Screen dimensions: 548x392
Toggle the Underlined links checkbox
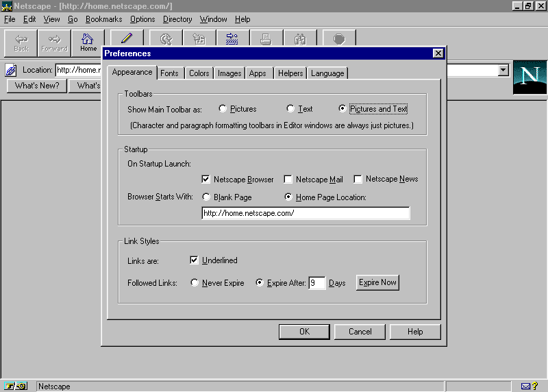point(194,260)
